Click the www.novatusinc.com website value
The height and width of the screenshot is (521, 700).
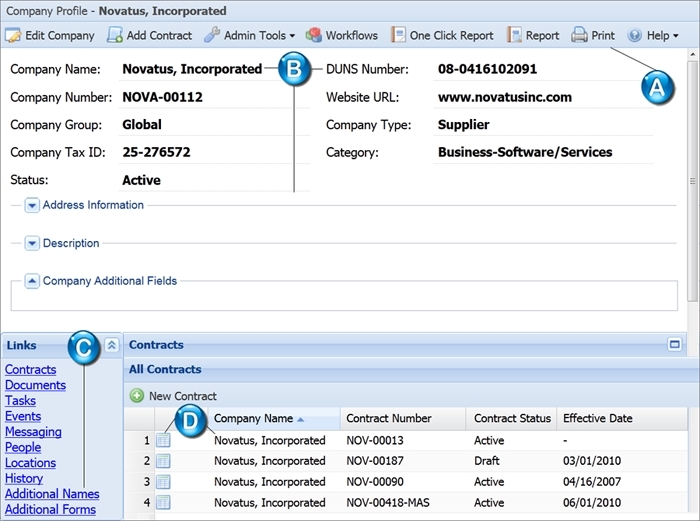click(x=504, y=97)
